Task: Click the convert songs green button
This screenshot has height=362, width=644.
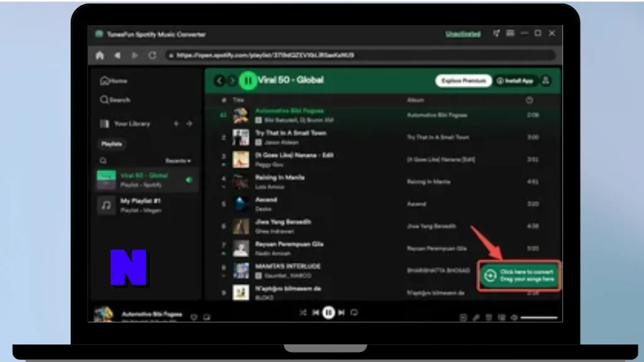Action: 519,276
